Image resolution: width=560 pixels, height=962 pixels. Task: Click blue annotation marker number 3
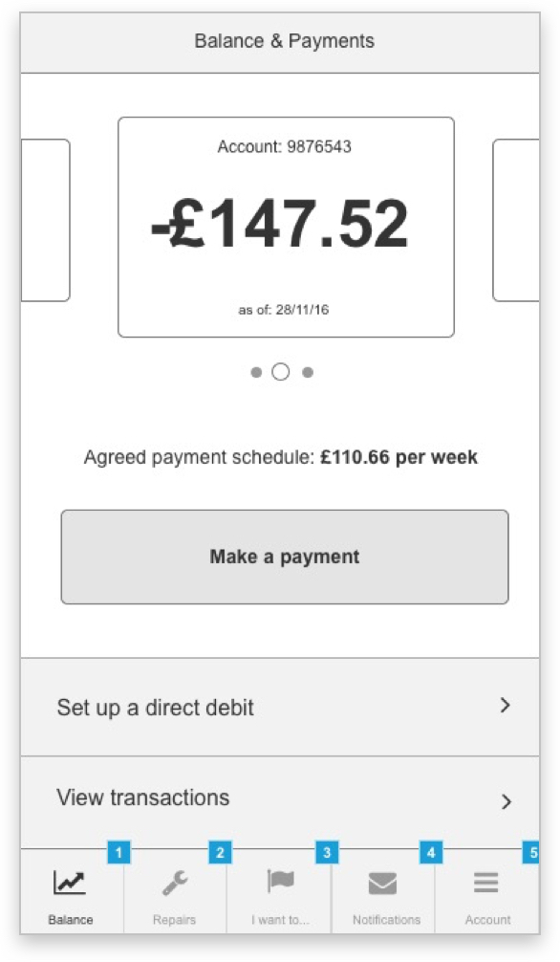[327, 852]
